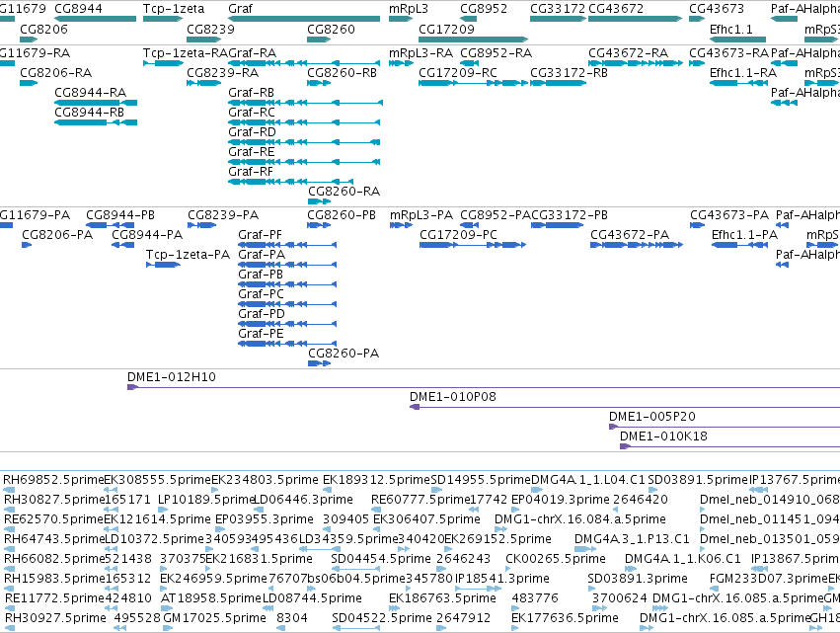
Task: Select the CG8260-RB transcript label
Action: click(342, 73)
